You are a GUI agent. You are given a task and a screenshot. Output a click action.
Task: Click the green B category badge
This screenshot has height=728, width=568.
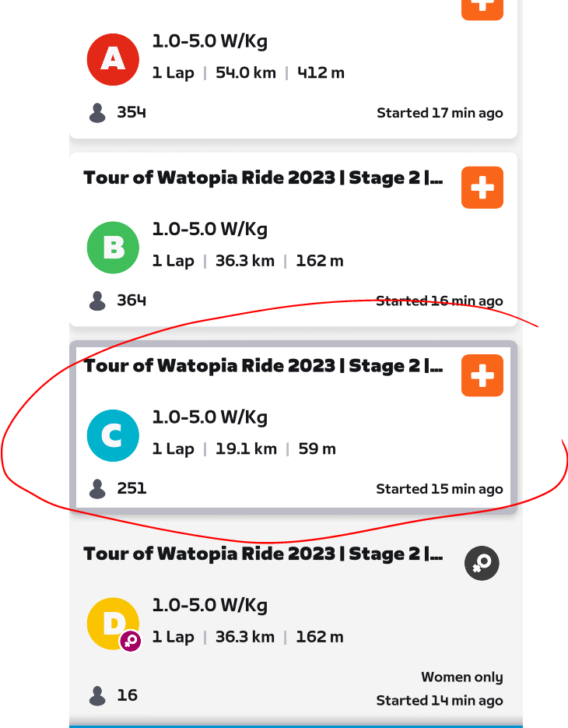pyautogui.click(x=113, y=247)
